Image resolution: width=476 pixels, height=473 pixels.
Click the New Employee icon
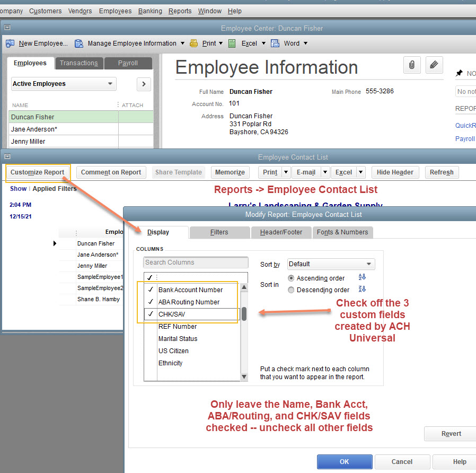pyautogui.click(x=10, y=43)
